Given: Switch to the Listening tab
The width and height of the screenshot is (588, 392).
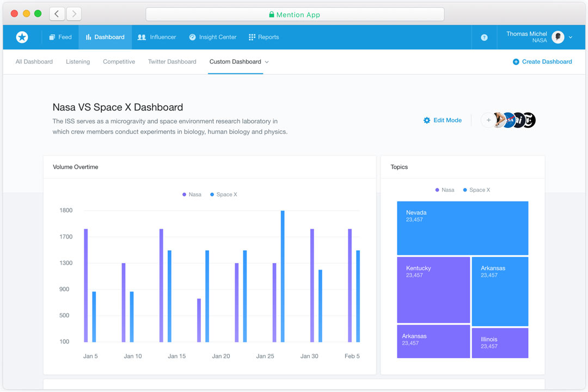Looking at the screenshot, I should (78, 62).
